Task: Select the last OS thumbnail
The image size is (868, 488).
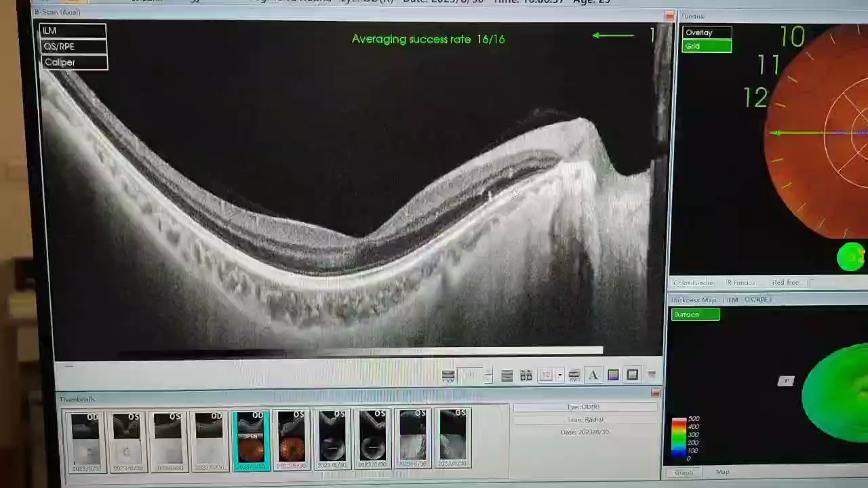Action: click(453, 438)
